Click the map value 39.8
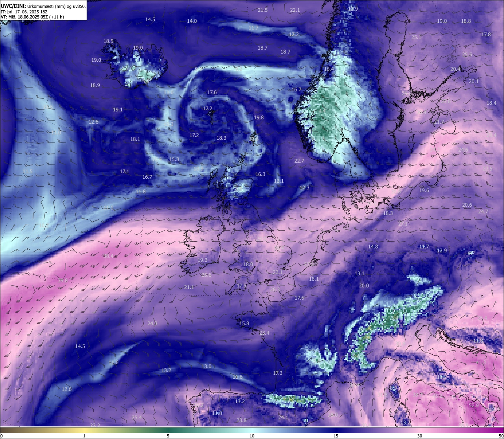The image size is (504, 439). [x=63, y=281]
